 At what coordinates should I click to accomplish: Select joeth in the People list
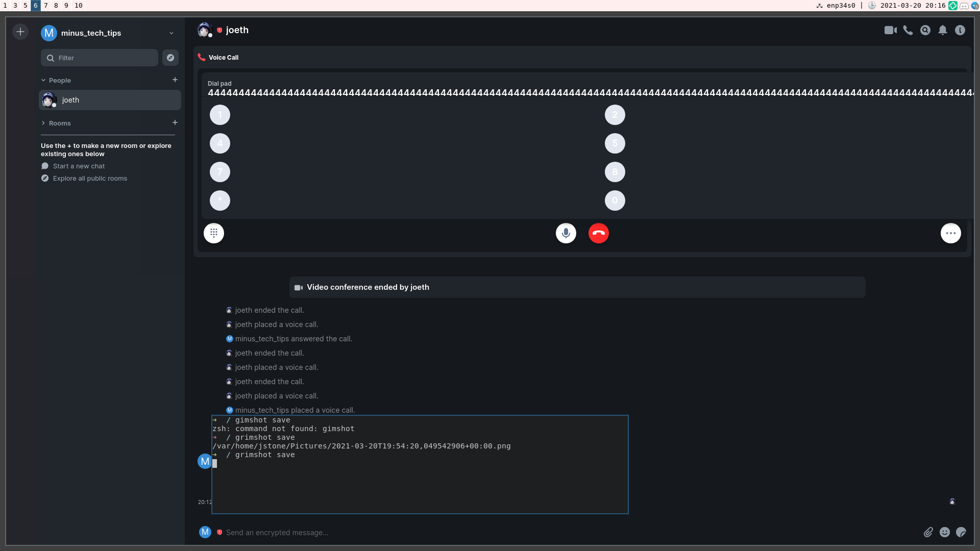pos(110,100)
